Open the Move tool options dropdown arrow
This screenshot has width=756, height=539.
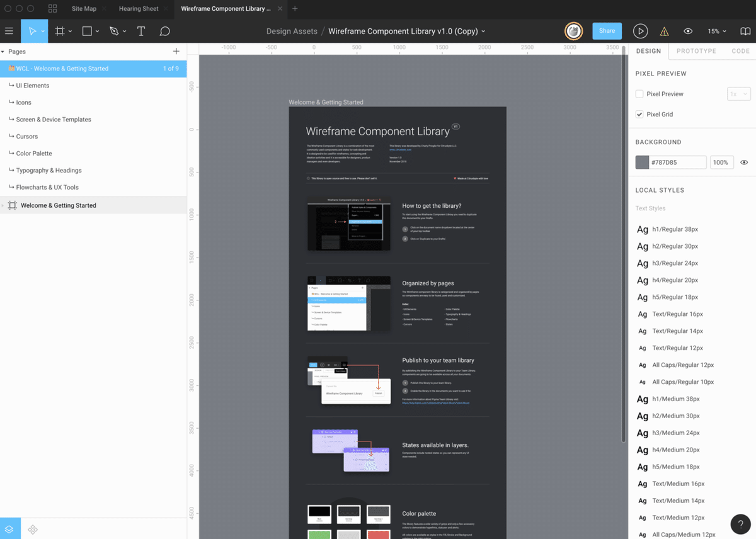[x=43, y=31]
